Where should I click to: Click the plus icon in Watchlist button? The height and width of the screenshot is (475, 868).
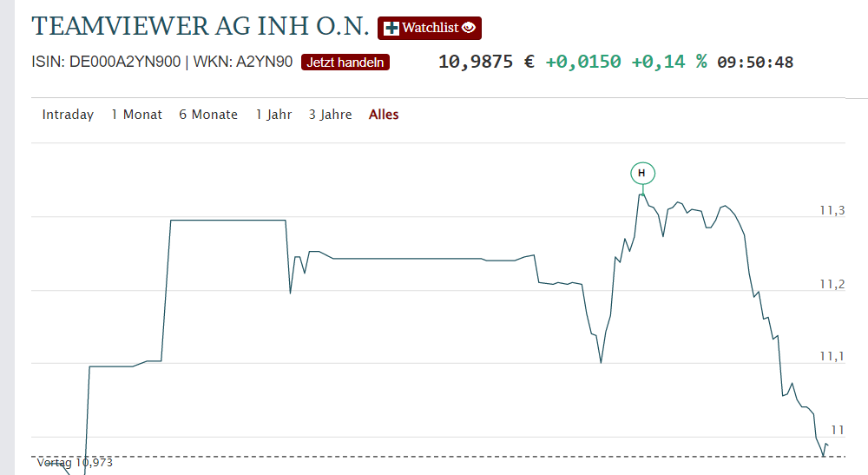391,29
